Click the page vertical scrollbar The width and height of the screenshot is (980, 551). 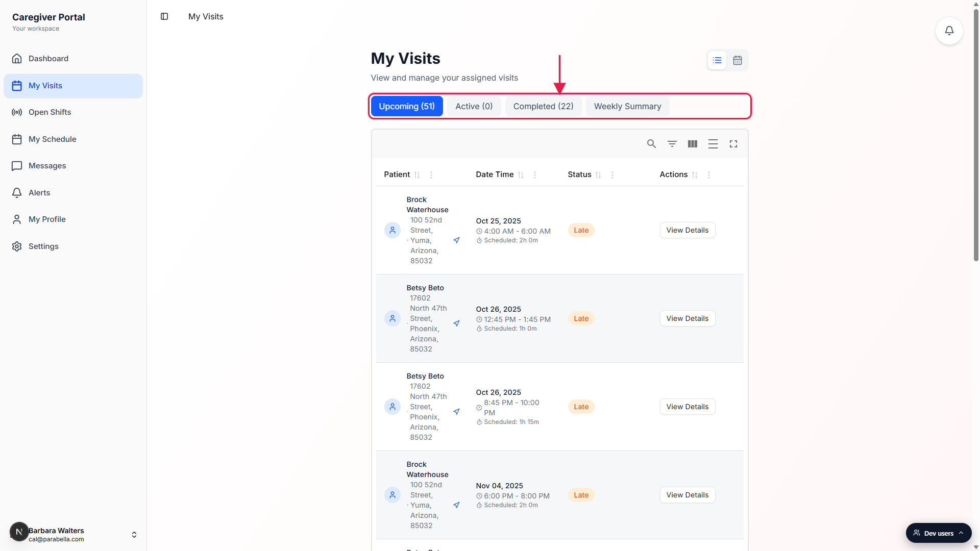[x=976, y=135]
